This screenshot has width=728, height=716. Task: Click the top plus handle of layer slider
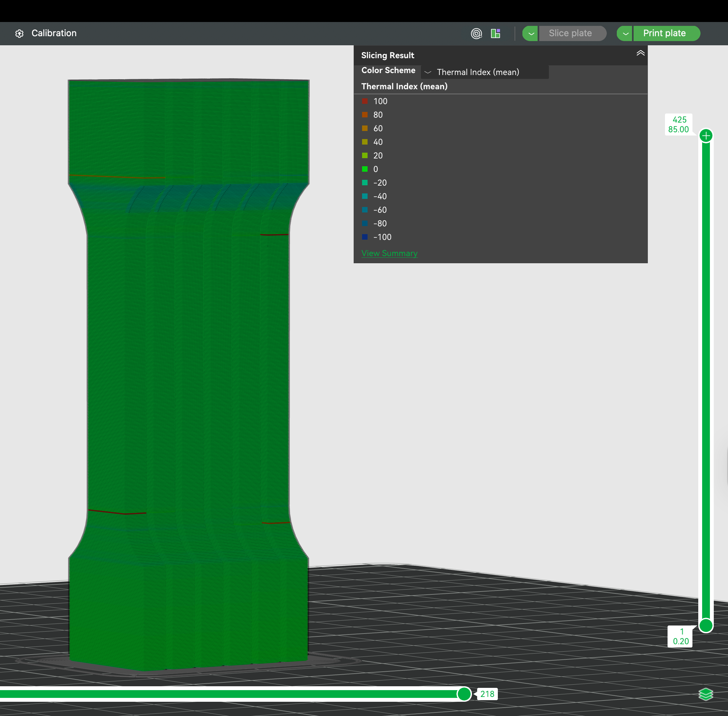pyautogui.click(x=706, y=136)
